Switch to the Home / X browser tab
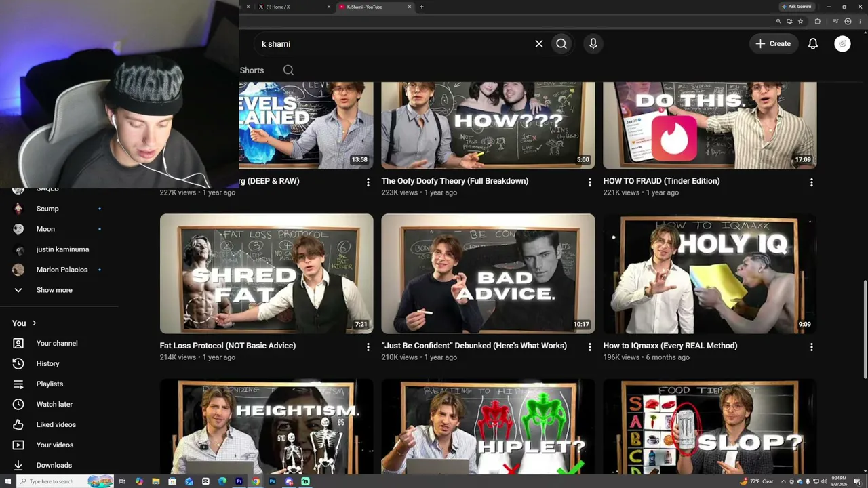The width and height of the screenshot is (868, 488). coord(293,7)
